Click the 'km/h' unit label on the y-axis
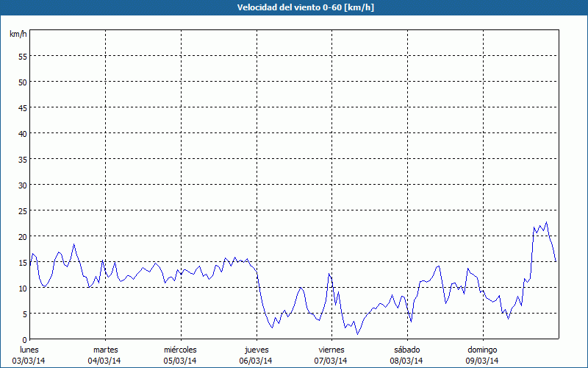The height and width of the screenshot is (368, 588). click(x=18, y=35)
